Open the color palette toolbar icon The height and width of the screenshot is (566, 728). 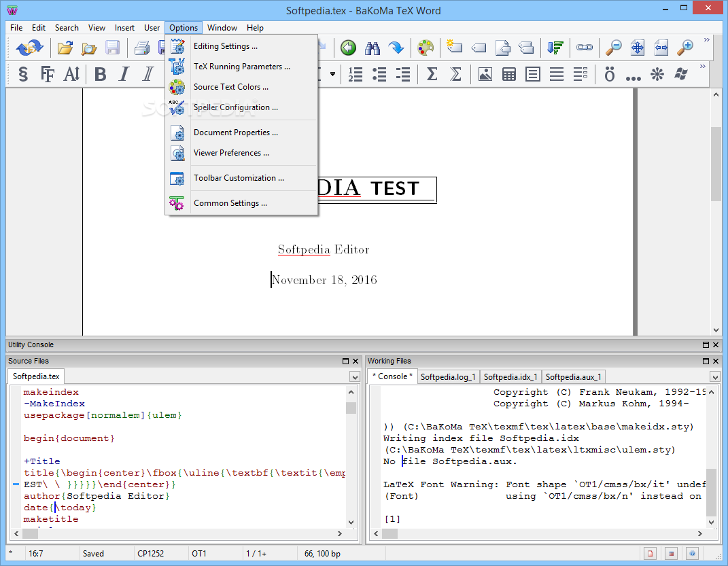coord(426,48)
